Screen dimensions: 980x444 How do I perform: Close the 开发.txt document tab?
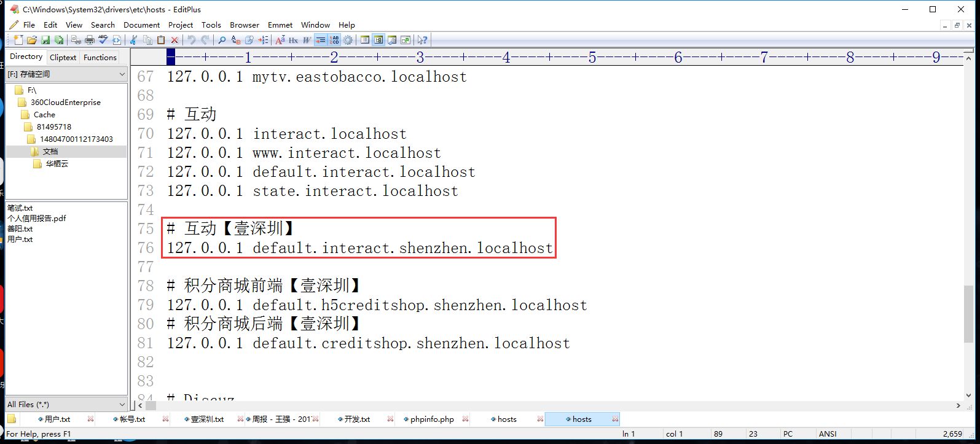391,419
